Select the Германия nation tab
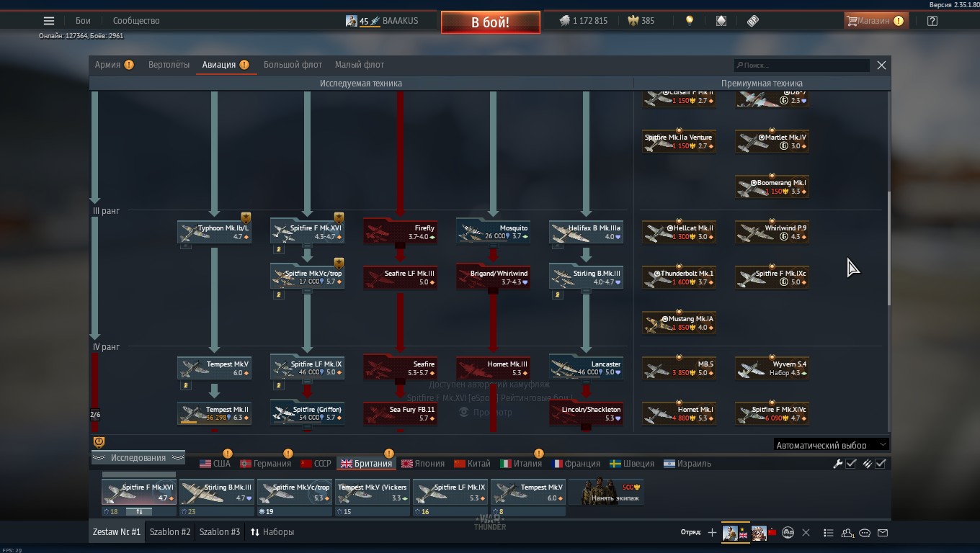Screen dimensions: 980x553 point(265,464)
